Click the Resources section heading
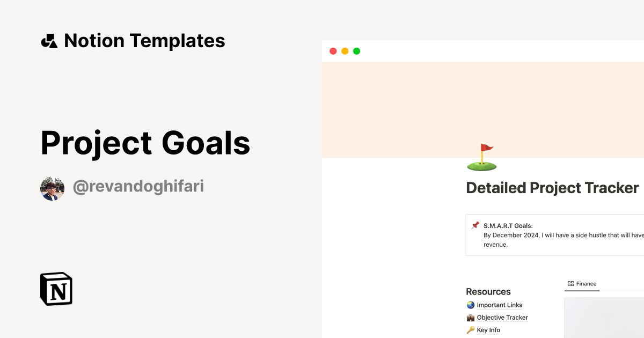The height and width of the screenshot is (338, 644). click(x=488, y=291)
